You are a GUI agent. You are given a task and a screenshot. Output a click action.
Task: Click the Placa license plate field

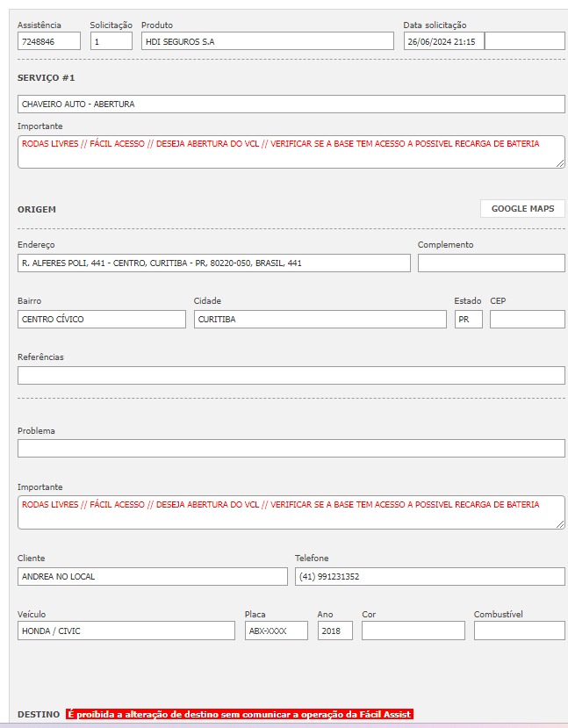point(277,631)
